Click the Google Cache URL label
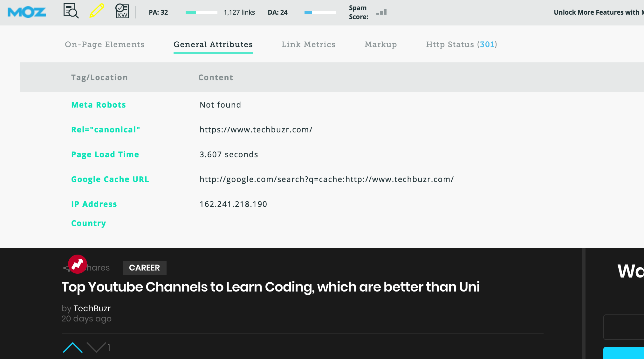This screenshot has height=359, width=644. pos(110,179)
